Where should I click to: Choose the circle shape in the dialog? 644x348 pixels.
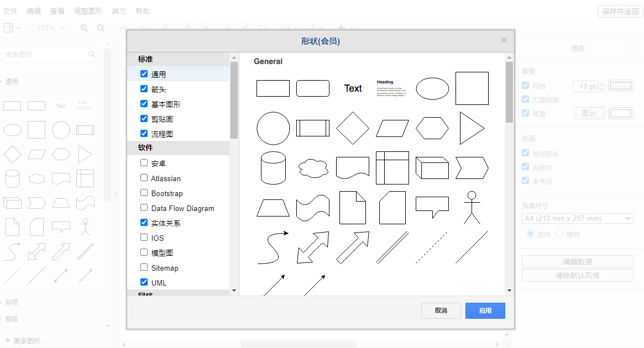[x=273, y=128]
